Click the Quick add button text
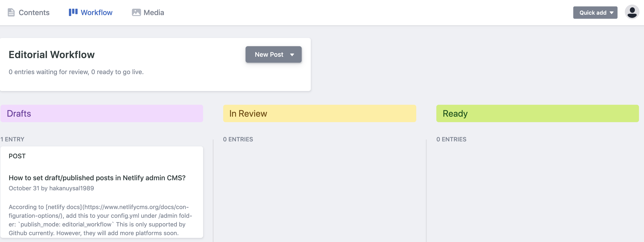This screenshot has height=242, width=644. (x=592, y=13)
